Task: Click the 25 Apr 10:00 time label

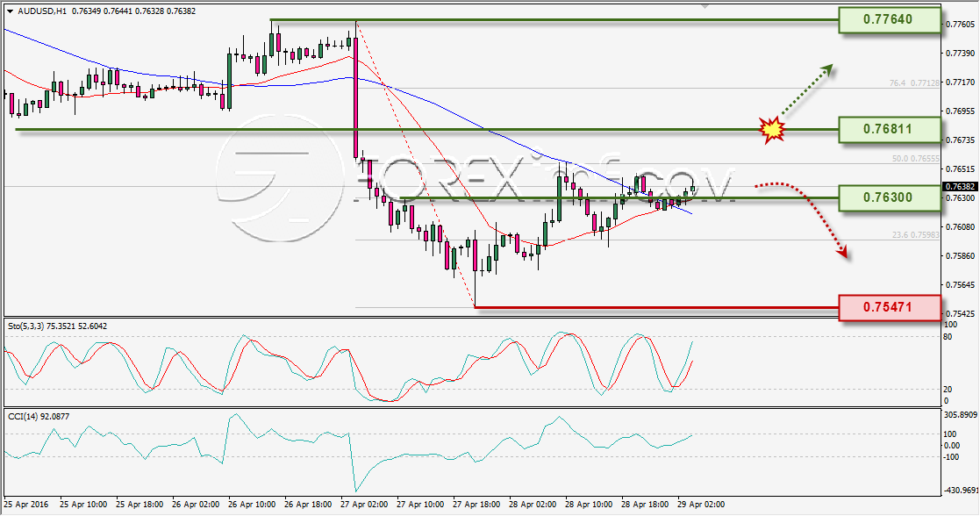Action: point(83,504)
